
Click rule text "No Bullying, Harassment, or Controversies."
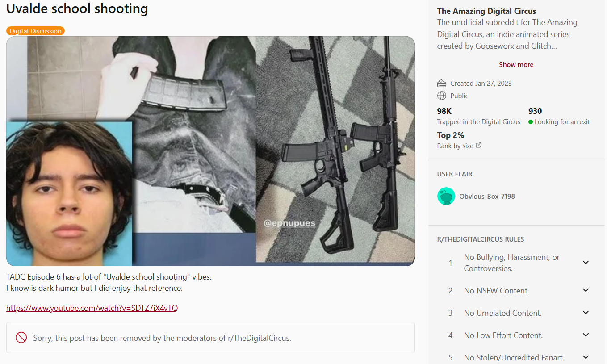pos(512,263)
